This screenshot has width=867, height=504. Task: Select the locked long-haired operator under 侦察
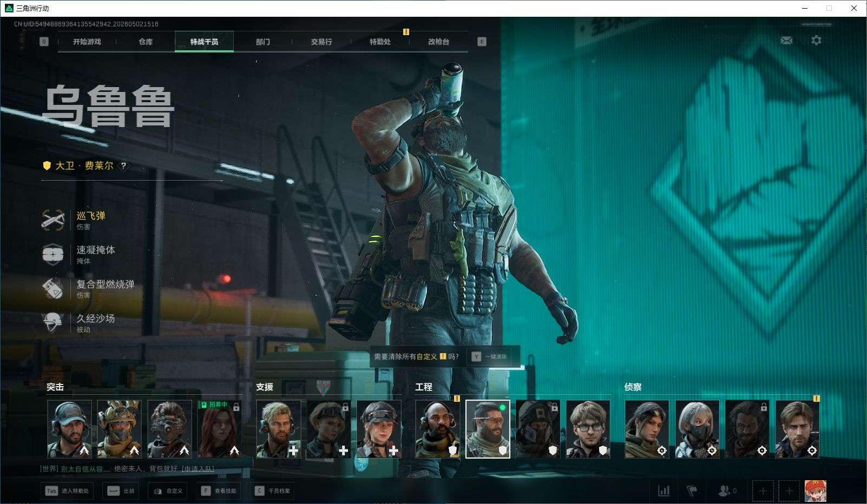tap(747, 429)
